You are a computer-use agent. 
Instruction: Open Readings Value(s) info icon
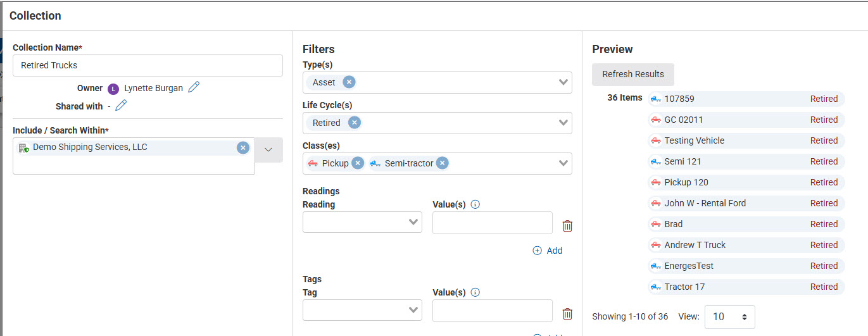coord(475,204)
